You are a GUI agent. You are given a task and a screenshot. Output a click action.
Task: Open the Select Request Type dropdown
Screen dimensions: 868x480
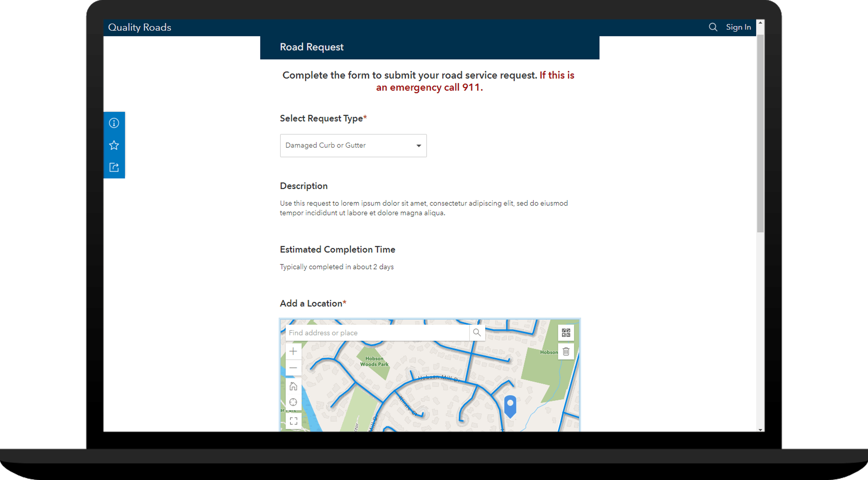[x=353, y=145]
